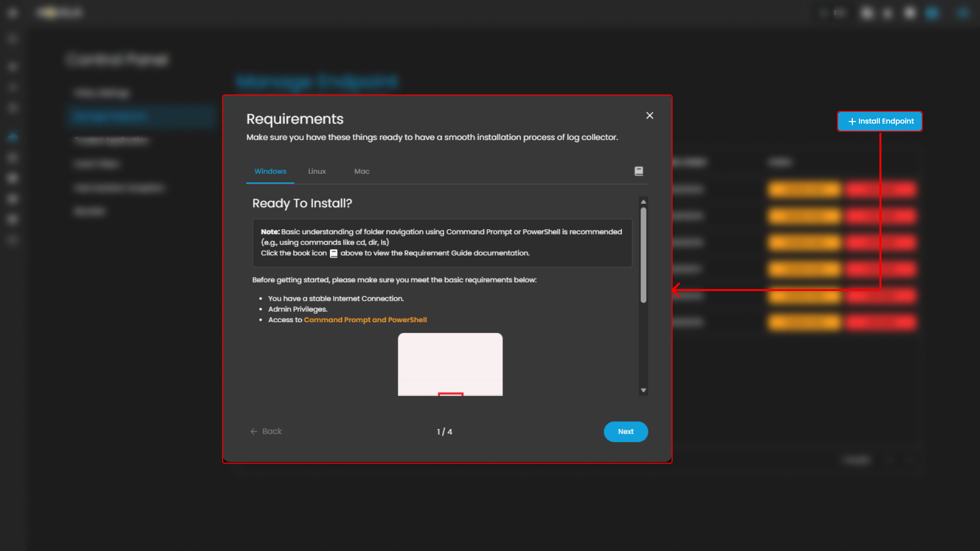Click the hamburger menu icon in the top-left corner
The image size is (980, 551).
13,13
